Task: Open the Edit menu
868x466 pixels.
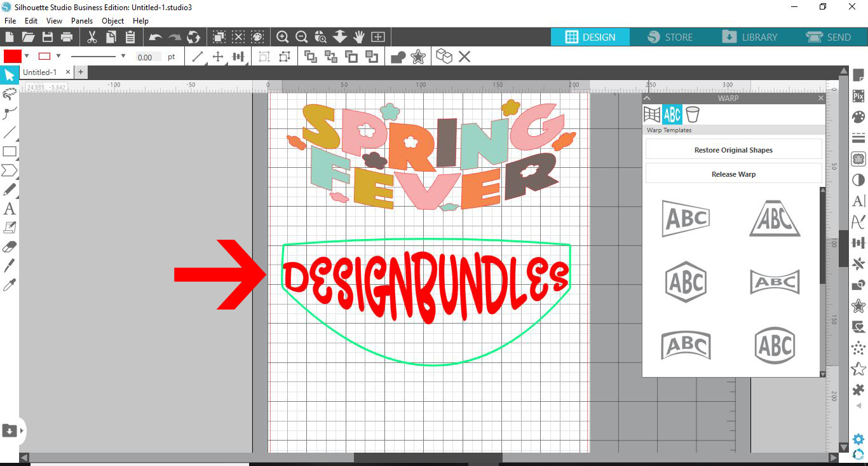Action: click(x=31, y=21)
